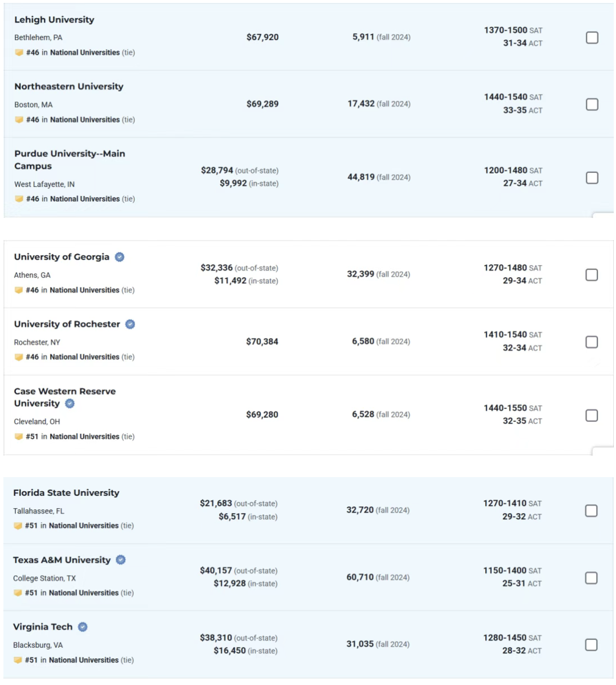The height and width of the screenshot is (685, 616).
Task: Click verified badge next to University of Georgia
Action: tap(119, 257)
